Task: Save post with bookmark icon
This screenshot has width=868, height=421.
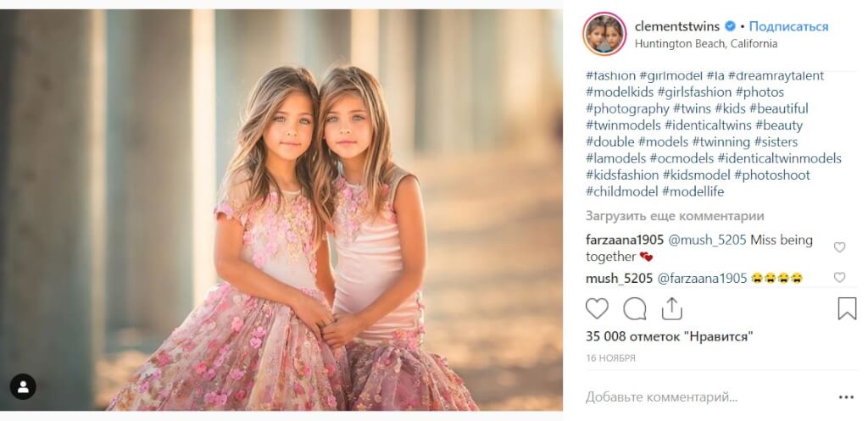Action: (847, 308)
